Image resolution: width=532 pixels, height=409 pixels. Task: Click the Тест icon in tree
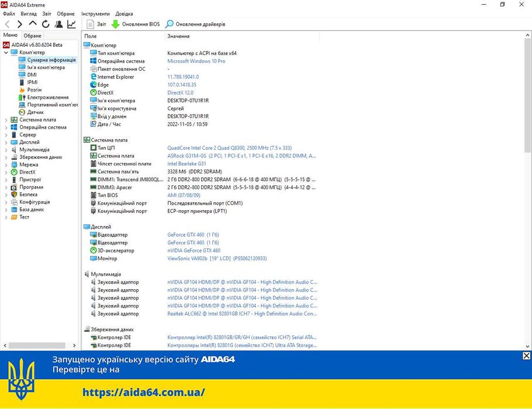pos(14,217)
